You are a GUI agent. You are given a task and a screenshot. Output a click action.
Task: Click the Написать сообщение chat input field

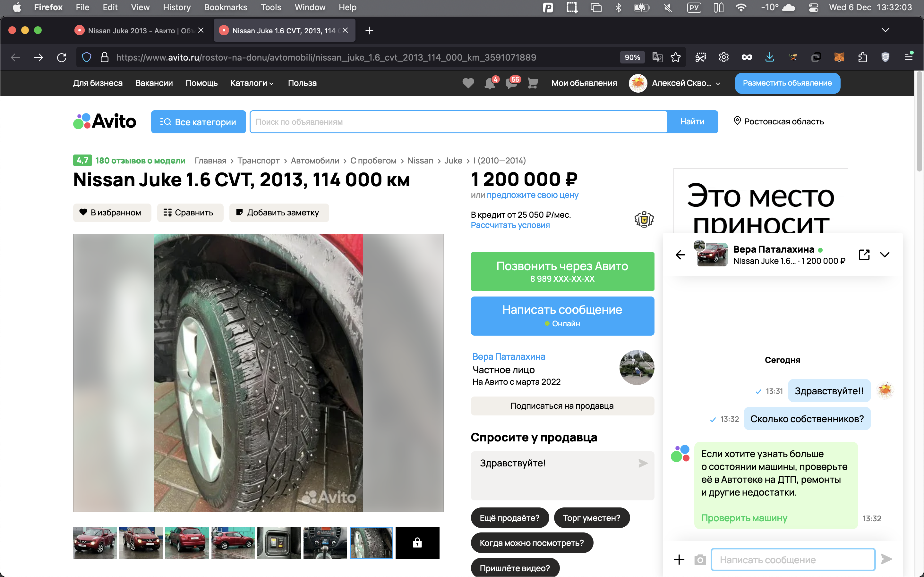tap(793, 560)
